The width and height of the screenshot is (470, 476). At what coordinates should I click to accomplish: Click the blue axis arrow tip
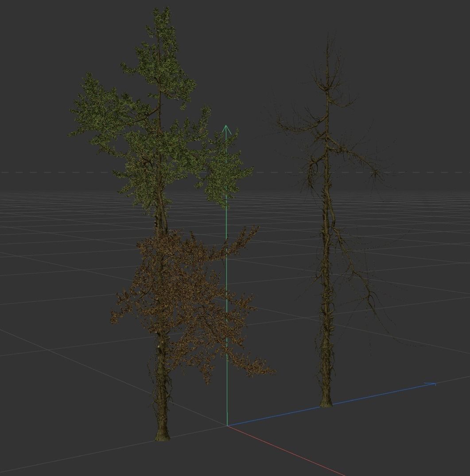431,384
